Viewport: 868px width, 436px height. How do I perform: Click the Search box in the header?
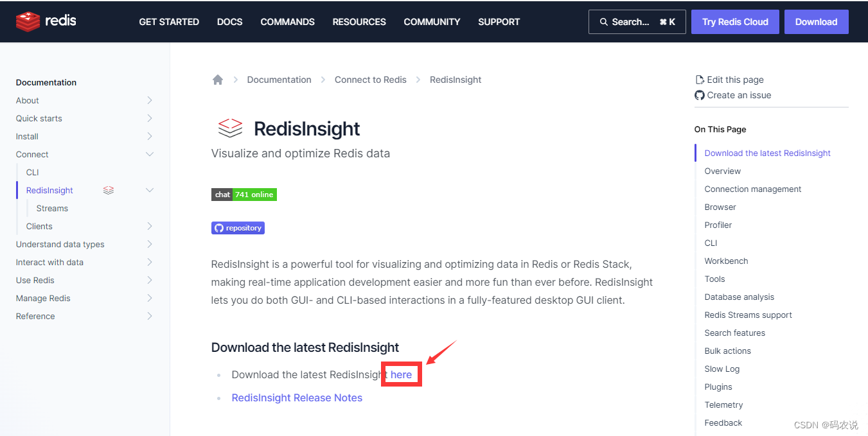637,22
